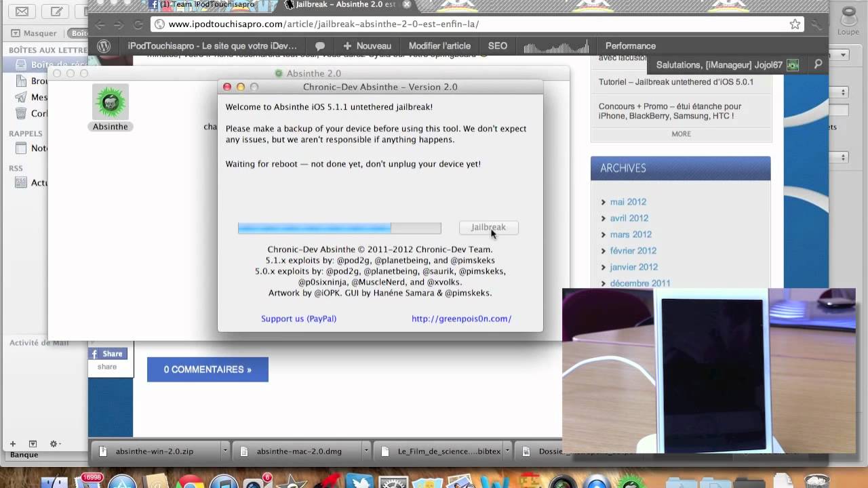The height and width of the screenshot is (488, 868).
Task: Click the 0 COMMENTAIRES button
Action: [208, 369]
